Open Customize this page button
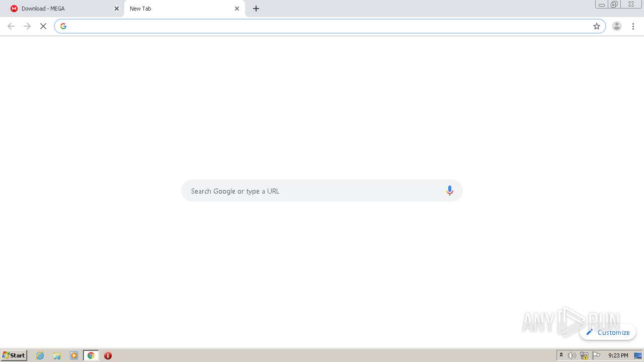Screen dimensions: 644x362 [x=608, y=332]
